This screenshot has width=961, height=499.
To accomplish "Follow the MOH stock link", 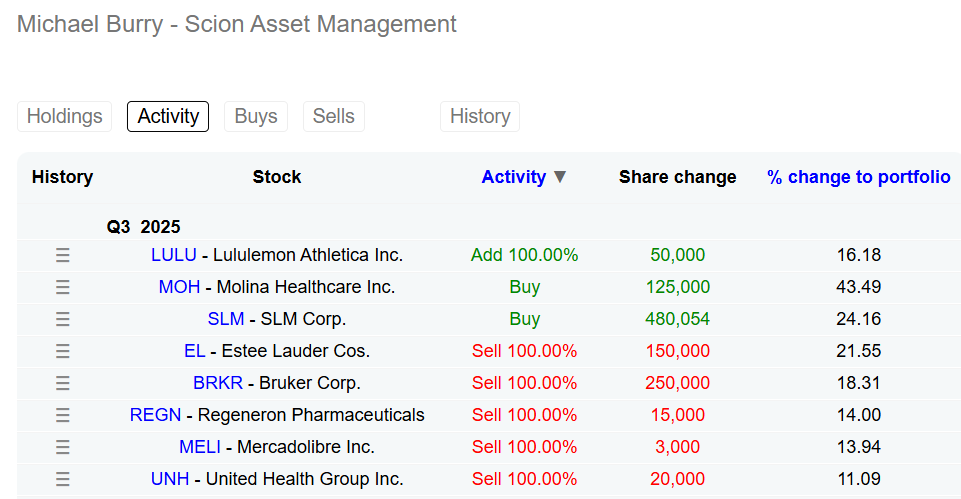I will click(x=179, y=287).
